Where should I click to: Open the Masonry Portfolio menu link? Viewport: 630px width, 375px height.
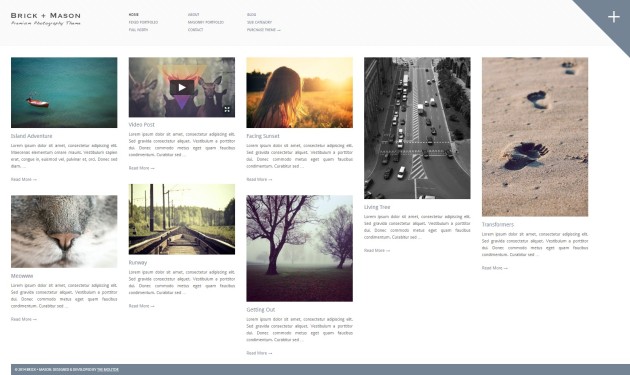point(206,22)
